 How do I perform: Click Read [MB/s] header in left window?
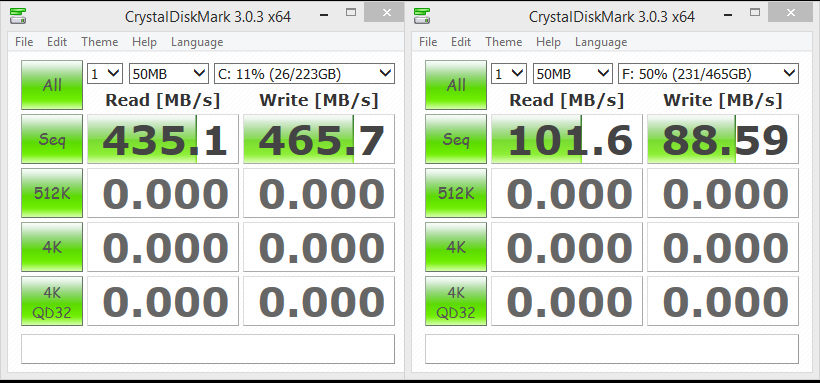[163, 100]
